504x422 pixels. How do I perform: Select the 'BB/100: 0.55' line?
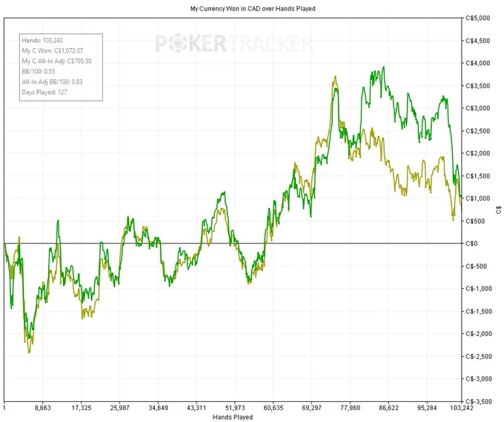pyautogui.click(x=39, y=71)
